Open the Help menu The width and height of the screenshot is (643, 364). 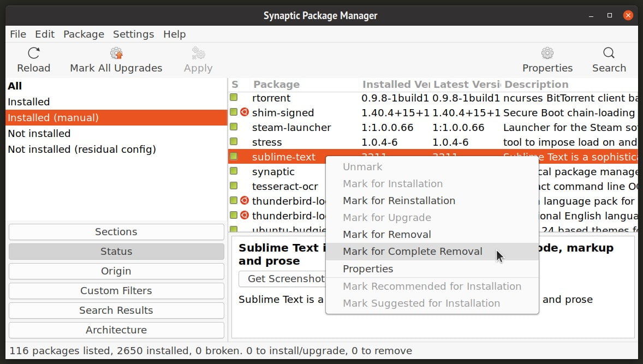(x=174, y=34)
